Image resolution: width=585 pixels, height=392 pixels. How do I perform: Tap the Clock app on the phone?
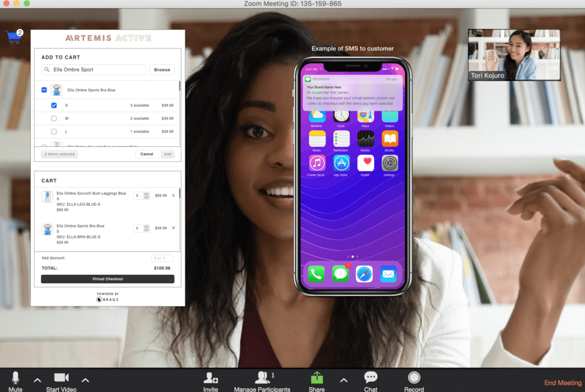click(341, 116)
